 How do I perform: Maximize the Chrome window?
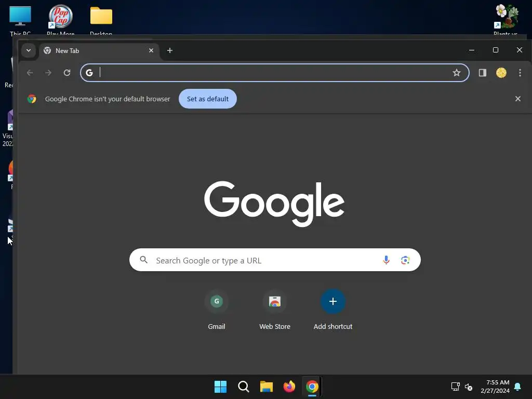pyautogui.click(x=495, y=50)
